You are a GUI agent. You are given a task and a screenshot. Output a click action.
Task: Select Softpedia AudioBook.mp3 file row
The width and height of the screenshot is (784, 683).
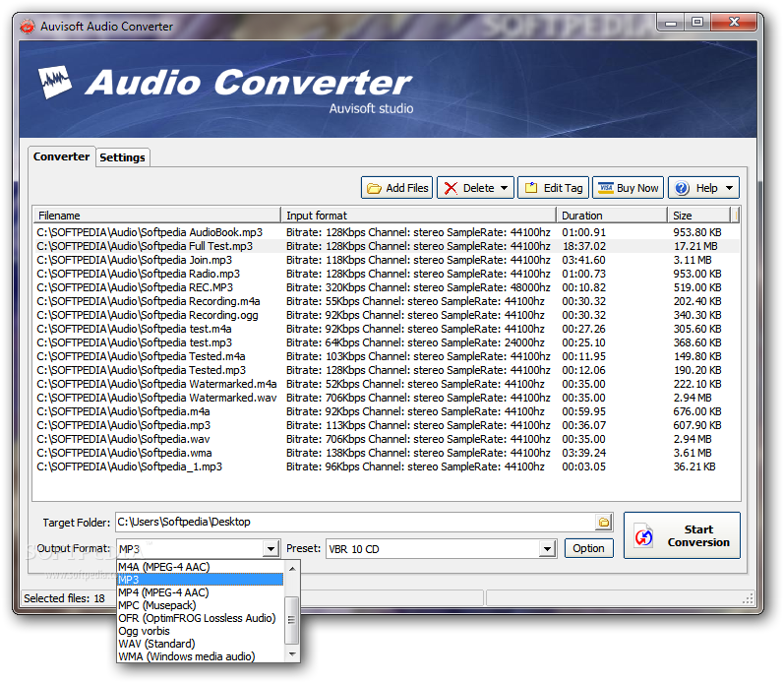pyautogui.click(x=386, y=232)
